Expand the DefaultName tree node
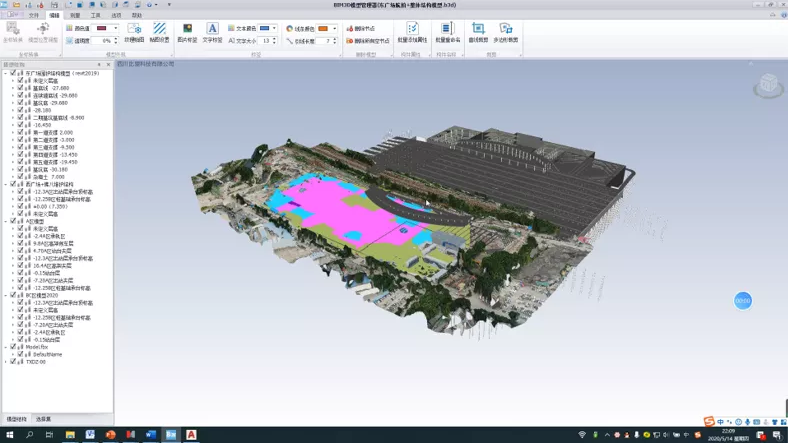788x443 pixels. pos(13,354)
